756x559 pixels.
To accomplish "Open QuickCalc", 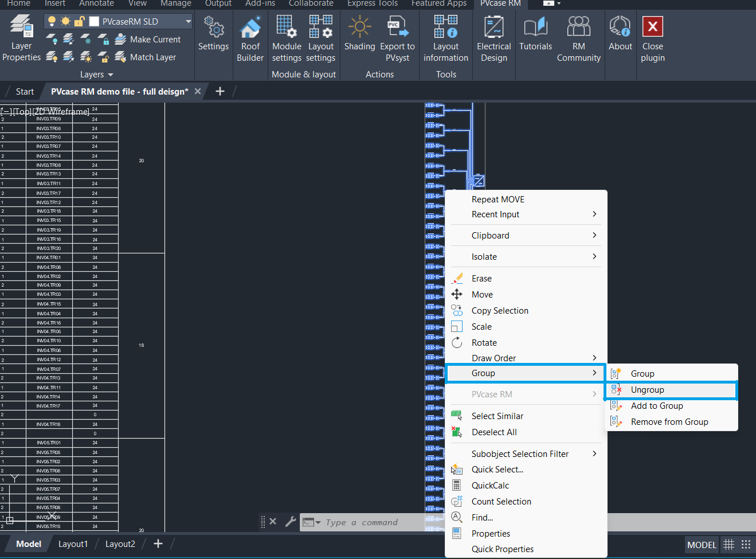I will point(526,485).
